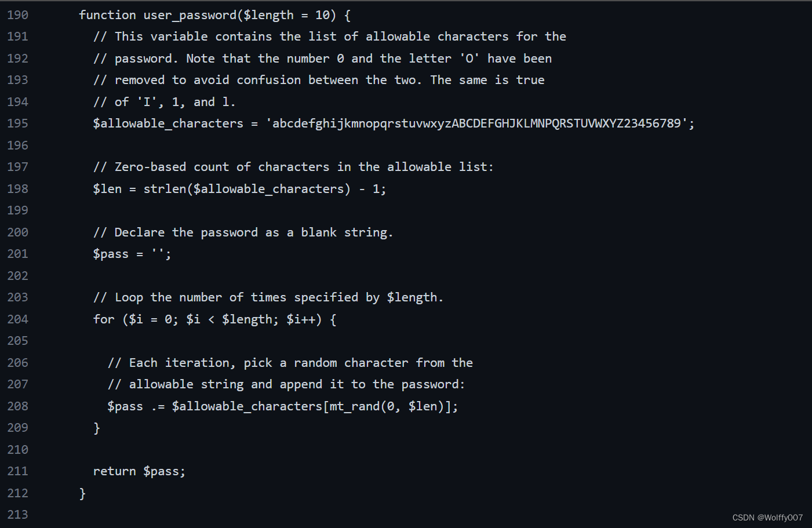Click the CSDN @Wolffy007 watermark
812x528 pixels.
pos(767,518)
